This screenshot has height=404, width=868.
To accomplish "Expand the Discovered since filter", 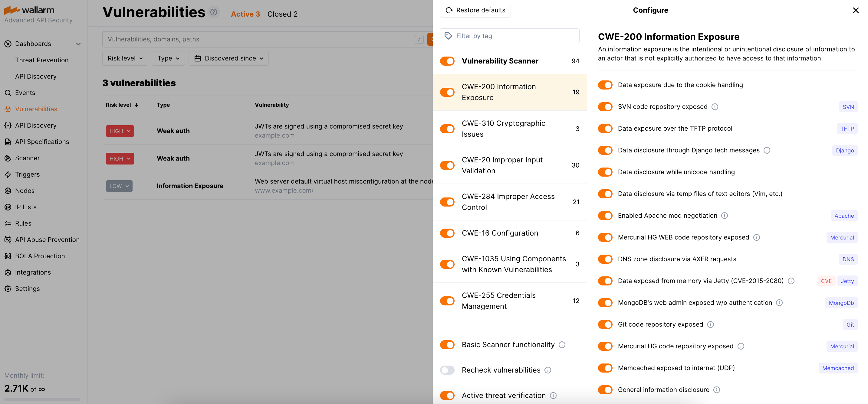I will [229, 58].
